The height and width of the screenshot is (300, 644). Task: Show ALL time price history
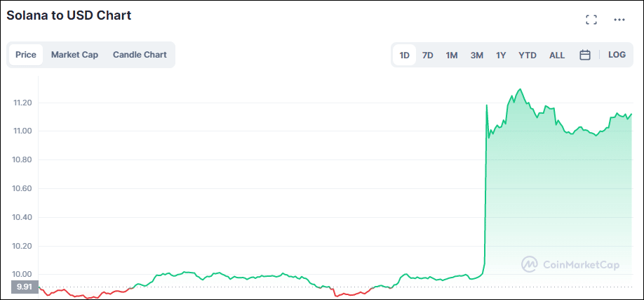557,55
